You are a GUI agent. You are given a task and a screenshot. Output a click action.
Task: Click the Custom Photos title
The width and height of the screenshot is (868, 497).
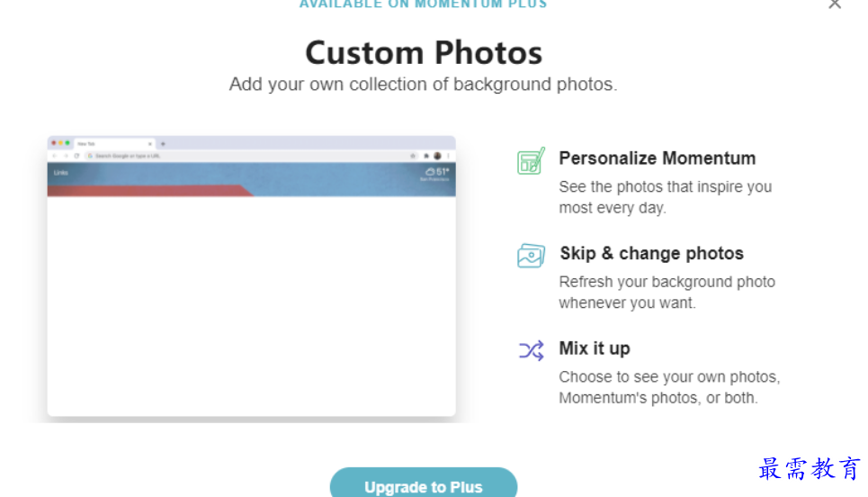pos(424,52)
